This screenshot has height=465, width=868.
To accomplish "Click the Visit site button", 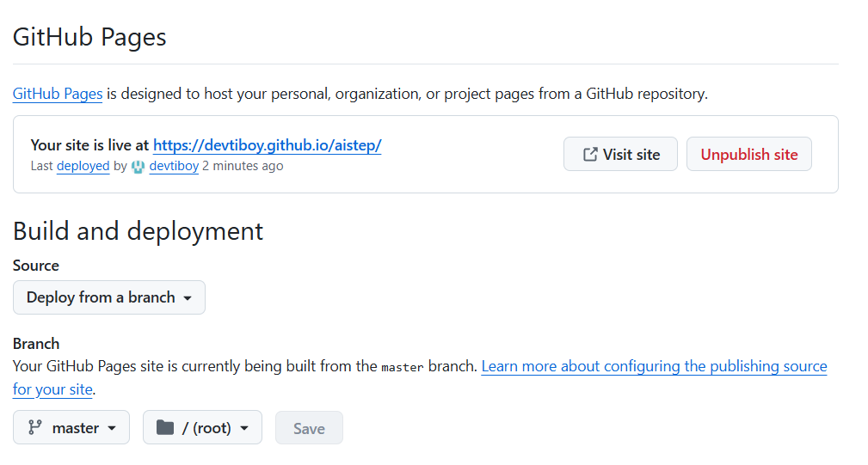I will click(x=620, y=154).
